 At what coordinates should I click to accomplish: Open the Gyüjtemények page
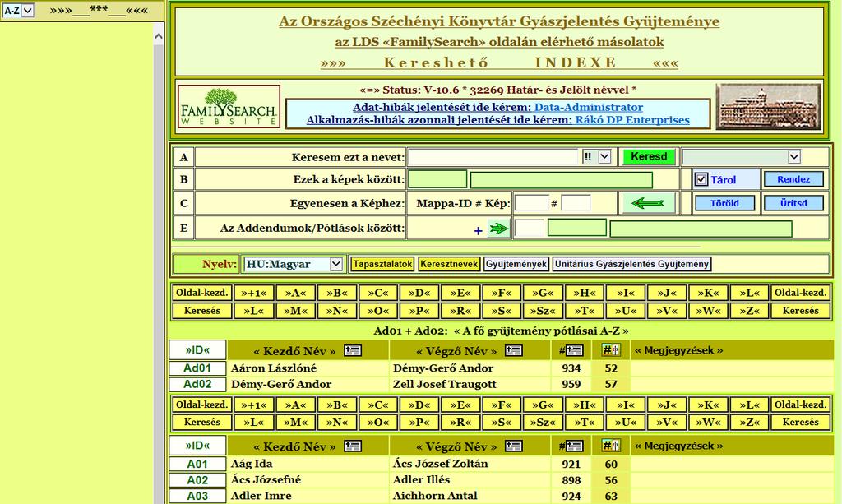(516, 264)
